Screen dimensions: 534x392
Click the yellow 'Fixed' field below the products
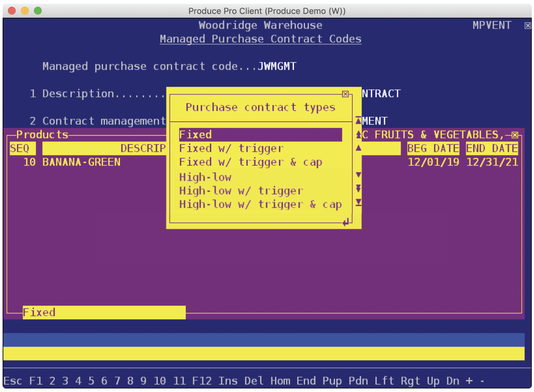[104, 313]
